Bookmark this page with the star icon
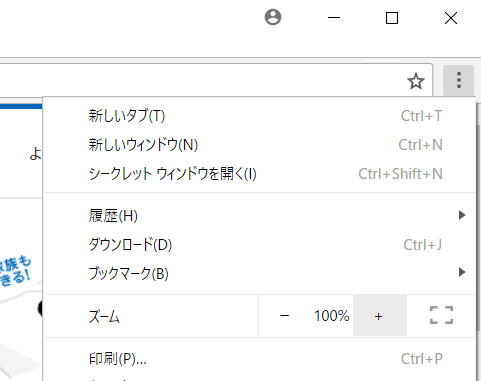The height and width of the screenshot is (381, 481). coord(416,81)
